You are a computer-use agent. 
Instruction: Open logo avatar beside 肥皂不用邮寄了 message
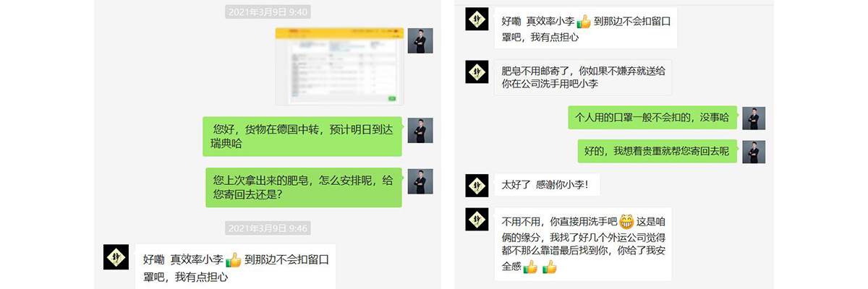[x=477, y=72]
